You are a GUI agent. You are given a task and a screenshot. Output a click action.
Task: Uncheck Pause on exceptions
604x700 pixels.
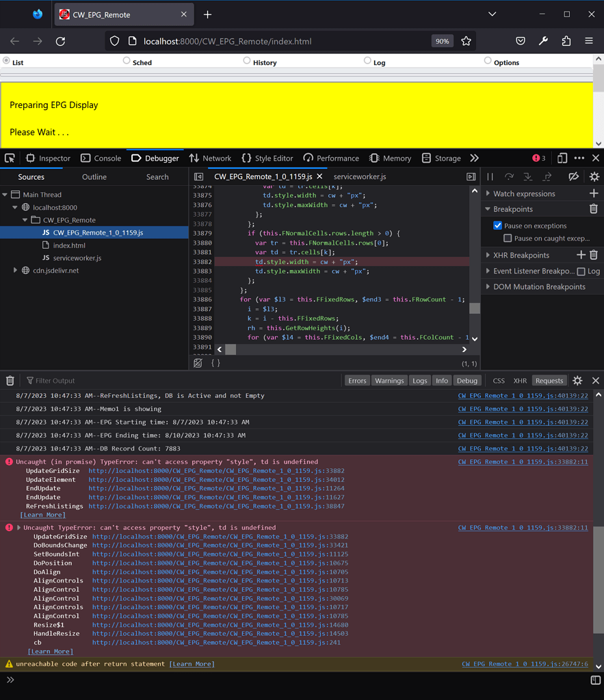tap(497, 225)
